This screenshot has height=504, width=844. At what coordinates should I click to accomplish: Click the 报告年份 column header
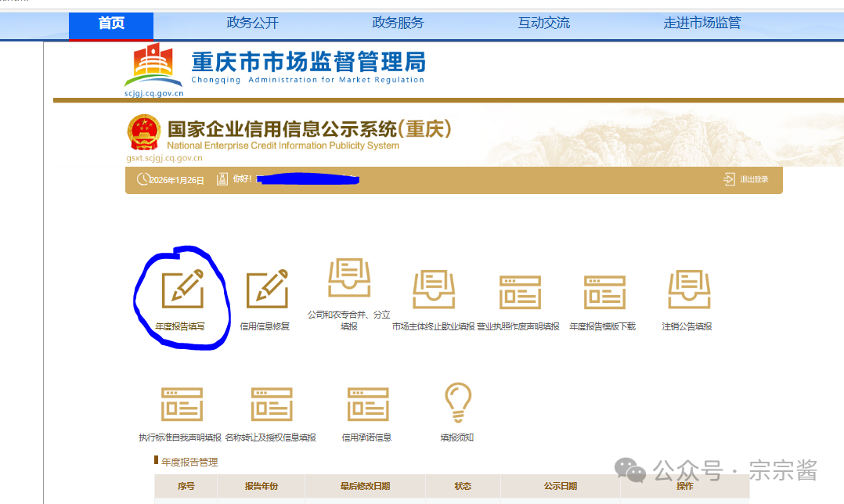click(x=261, y=486)
